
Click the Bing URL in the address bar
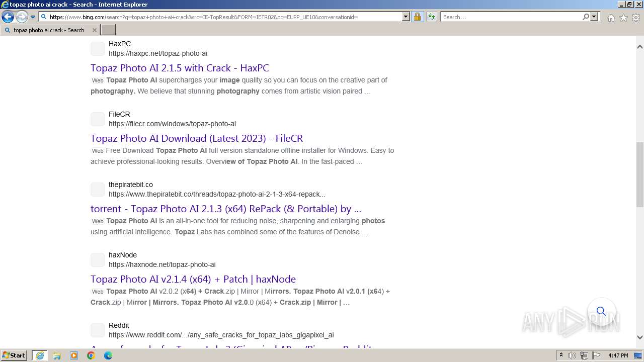[x=203, y=17]
